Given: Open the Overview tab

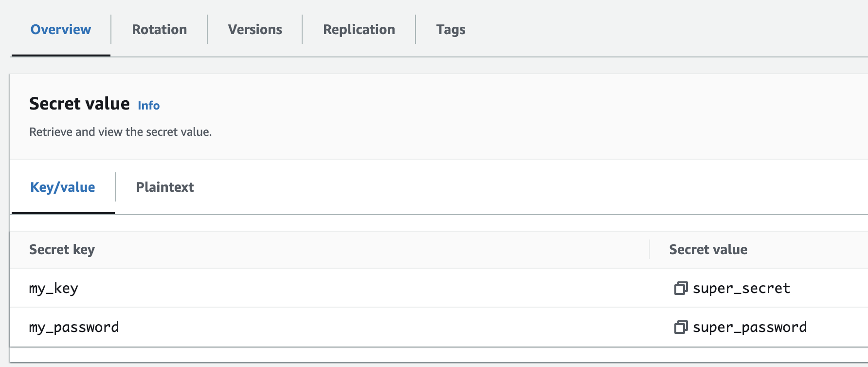Looking at the screenshot, I should click(61, 30).
